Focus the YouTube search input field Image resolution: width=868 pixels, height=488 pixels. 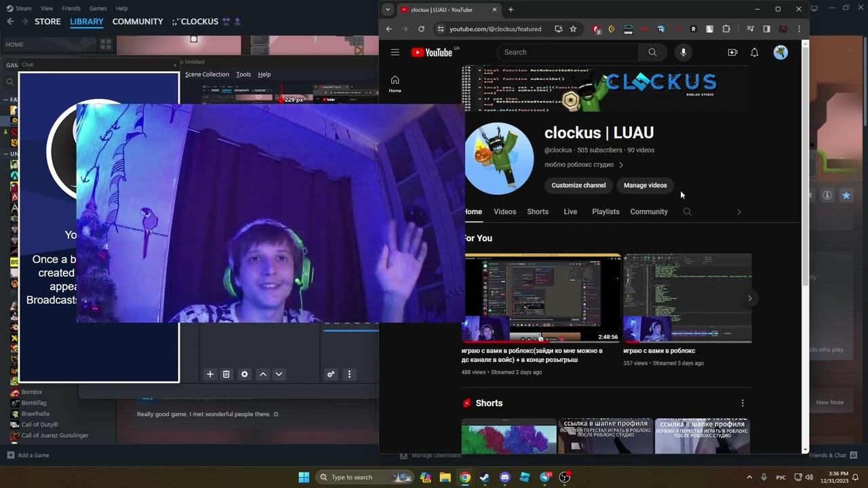tap(568, 52)
